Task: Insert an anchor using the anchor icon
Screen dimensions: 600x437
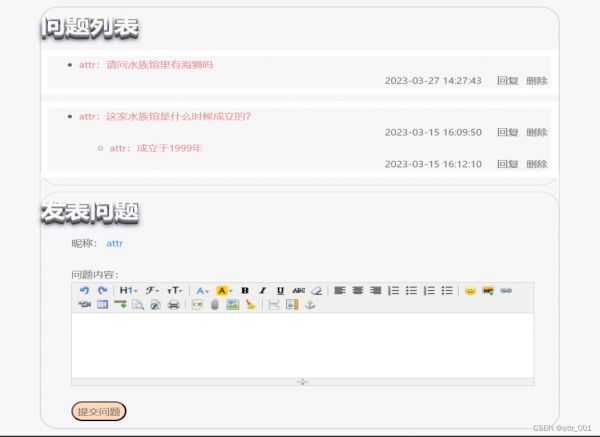Action: (309, 304)
